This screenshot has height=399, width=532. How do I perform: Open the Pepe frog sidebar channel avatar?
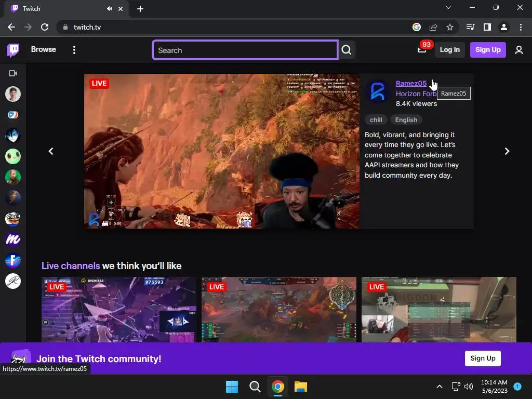[13, 219]
